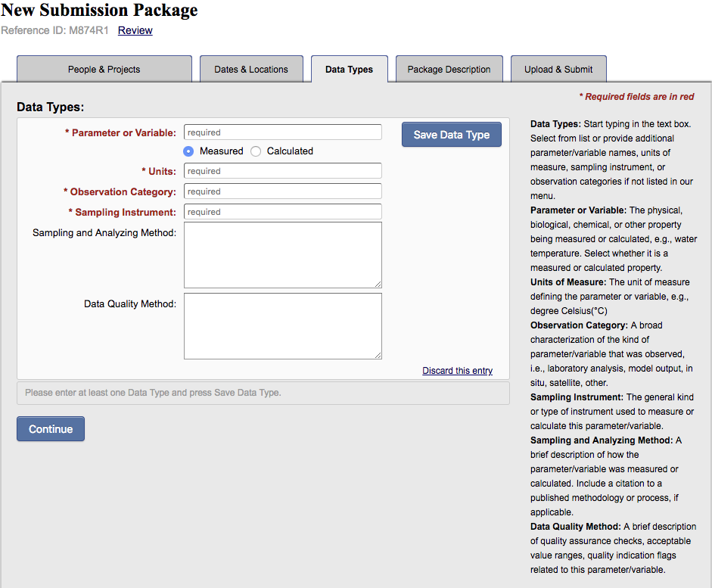Click the Review link beside Reference ID
Image resolution: width=712 pixels, height=588 pixels.
tap(135, 30)
